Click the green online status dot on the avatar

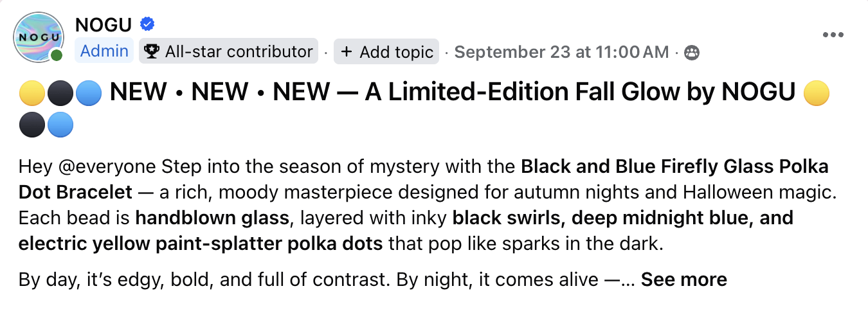click(x=57, y=56)
